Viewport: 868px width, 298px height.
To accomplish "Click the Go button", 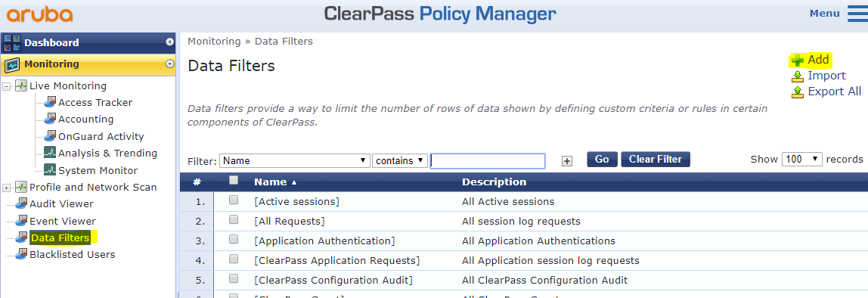I will [x=602, y=160].
